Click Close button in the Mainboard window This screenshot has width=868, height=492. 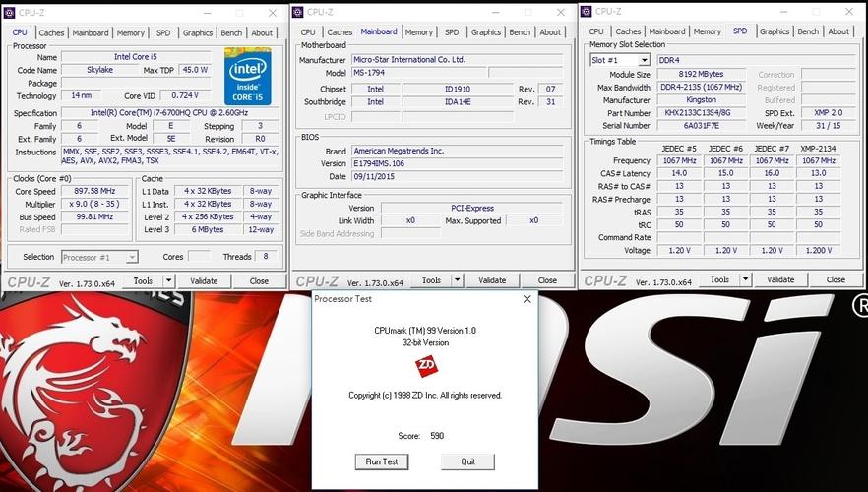(x=547, y=280)
